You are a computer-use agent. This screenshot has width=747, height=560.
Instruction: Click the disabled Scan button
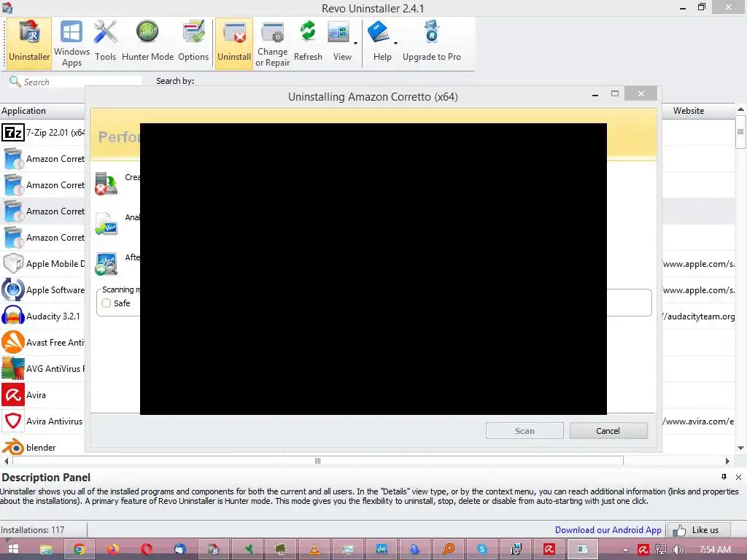tap(525, 430)
